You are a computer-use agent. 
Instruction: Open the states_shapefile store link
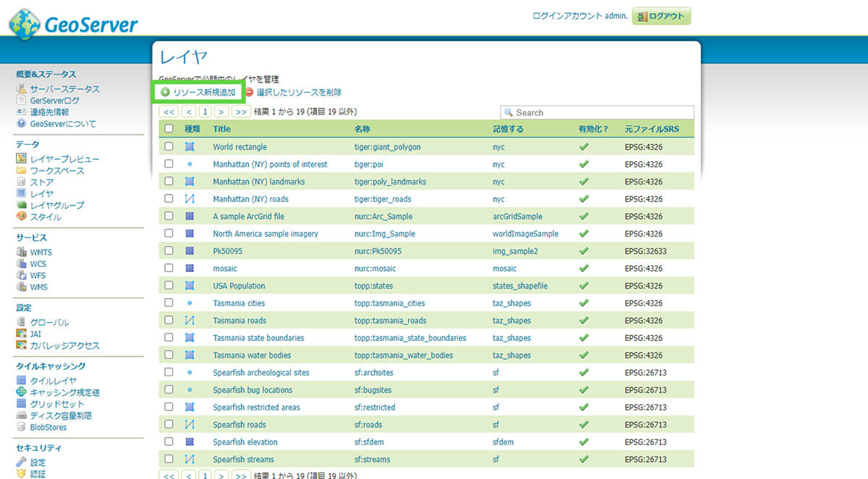[520, 286]
